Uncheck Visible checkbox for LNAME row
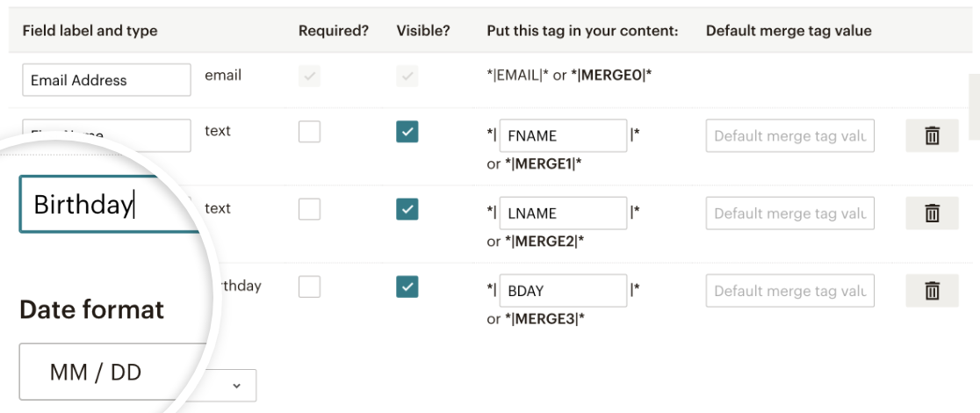 (x=407, y=210)
